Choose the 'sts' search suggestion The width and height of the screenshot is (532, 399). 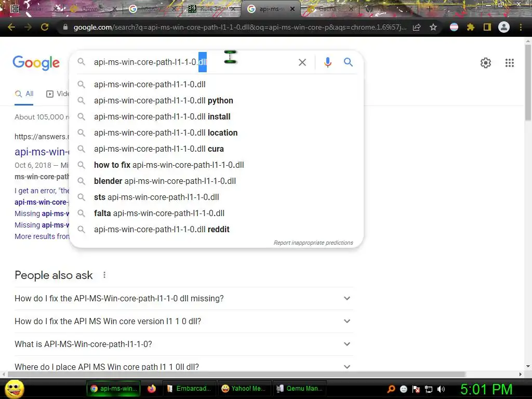216,197
